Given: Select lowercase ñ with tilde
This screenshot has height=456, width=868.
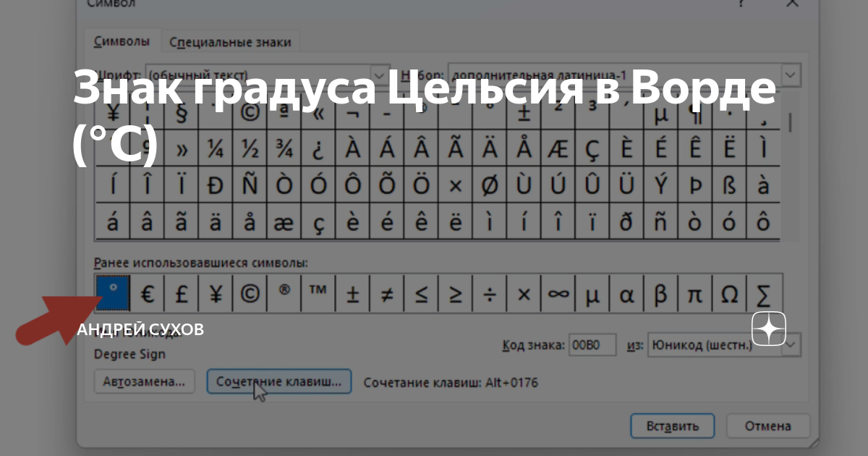Looking at the screenshot, I should pos(660,222).
